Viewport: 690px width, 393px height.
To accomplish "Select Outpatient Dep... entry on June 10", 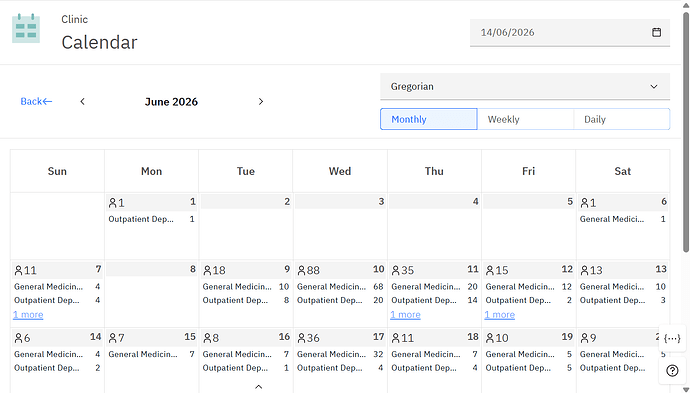I will [340, 300].
